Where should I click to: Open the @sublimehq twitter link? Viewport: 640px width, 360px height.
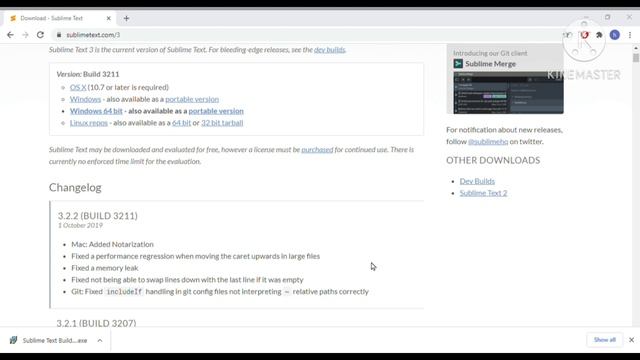click(x=488, y=142)
